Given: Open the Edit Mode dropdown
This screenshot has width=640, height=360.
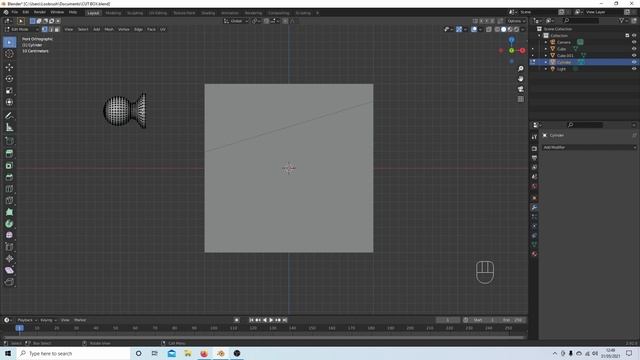Looking at the screenshot, I should tap(22, 29).
